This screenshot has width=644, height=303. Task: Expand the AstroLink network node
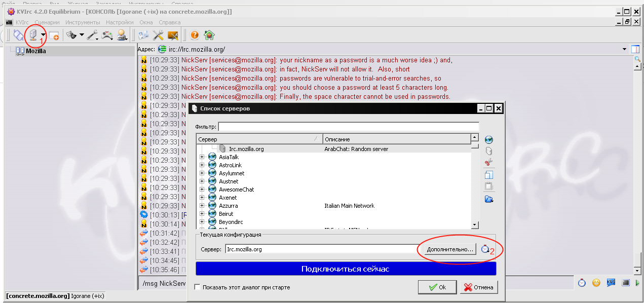202,165
